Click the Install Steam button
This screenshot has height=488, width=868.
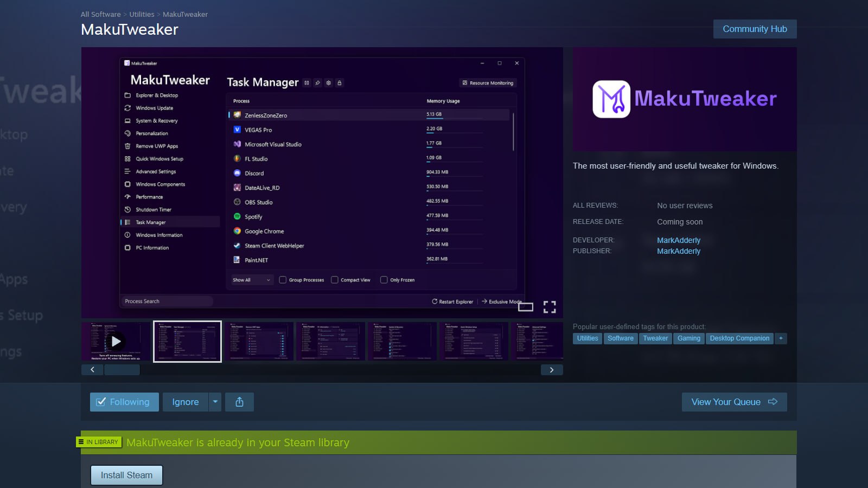click(126, 475)
